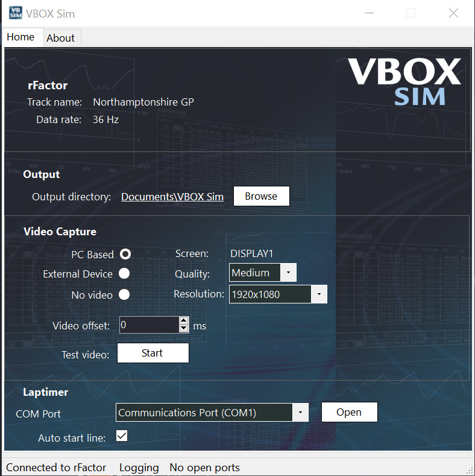Select PC Based video capture option

tap(125, 254)
